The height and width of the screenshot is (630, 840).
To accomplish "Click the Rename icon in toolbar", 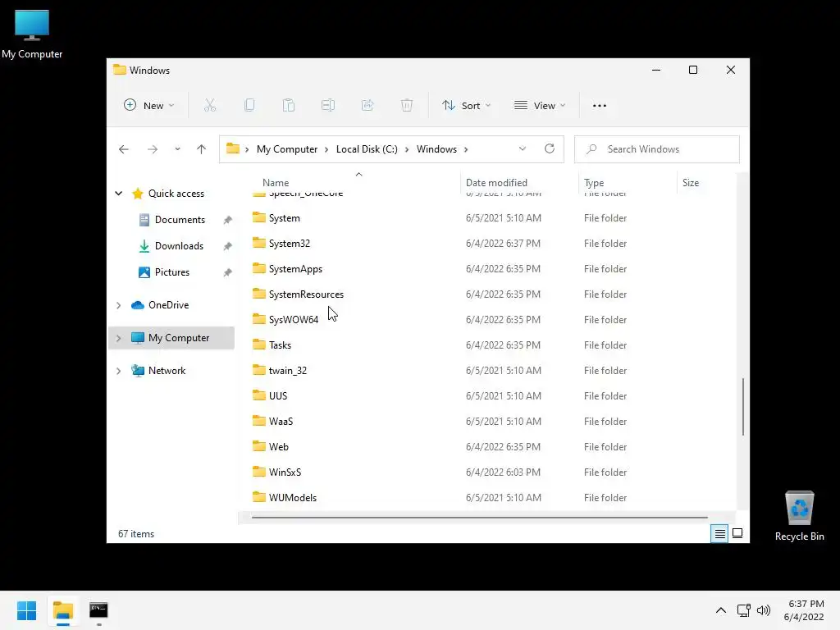I will (328, 106).
